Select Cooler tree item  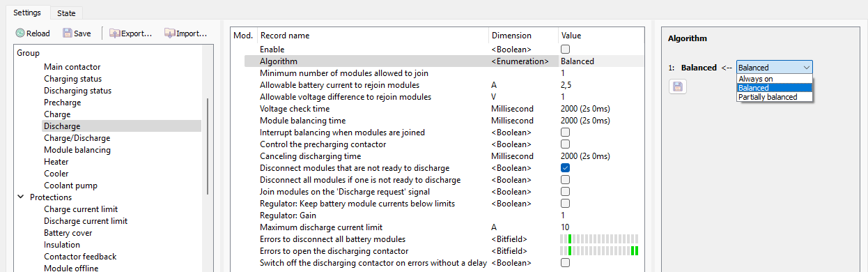tap(56, 174)
